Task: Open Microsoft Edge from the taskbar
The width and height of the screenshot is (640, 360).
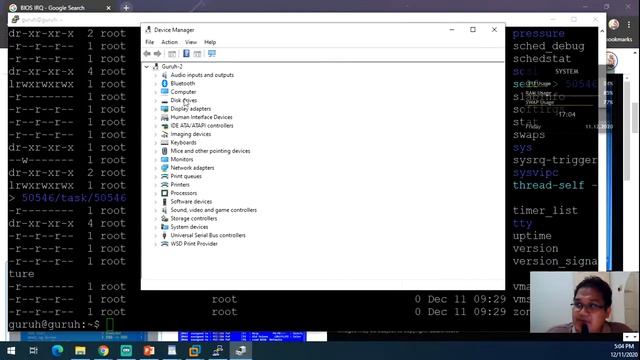Action: pos(57,351)
